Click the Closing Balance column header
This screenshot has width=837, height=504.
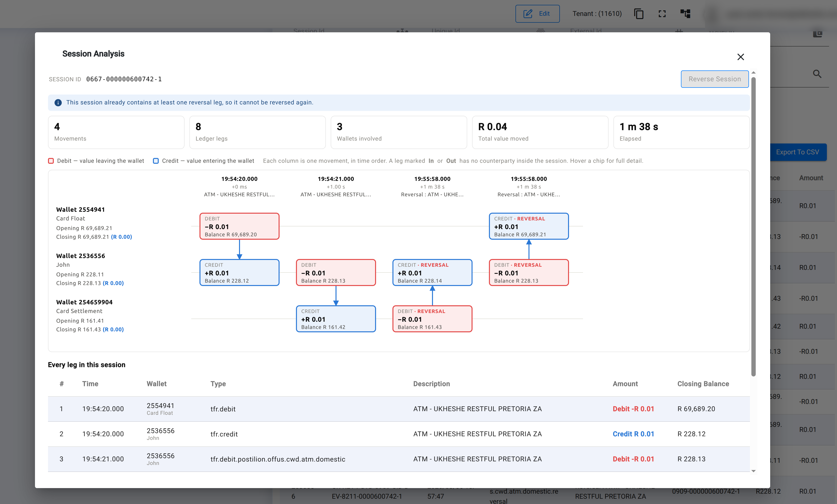tap(703, 384)
